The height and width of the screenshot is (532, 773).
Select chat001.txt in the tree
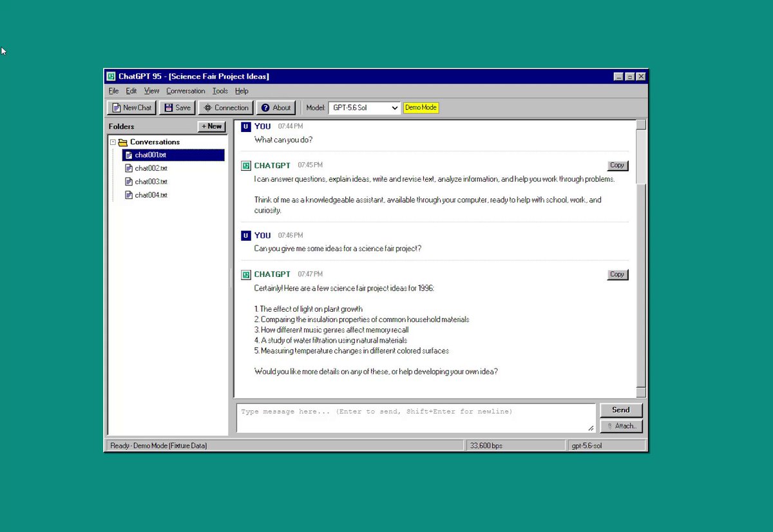(173, 155)
